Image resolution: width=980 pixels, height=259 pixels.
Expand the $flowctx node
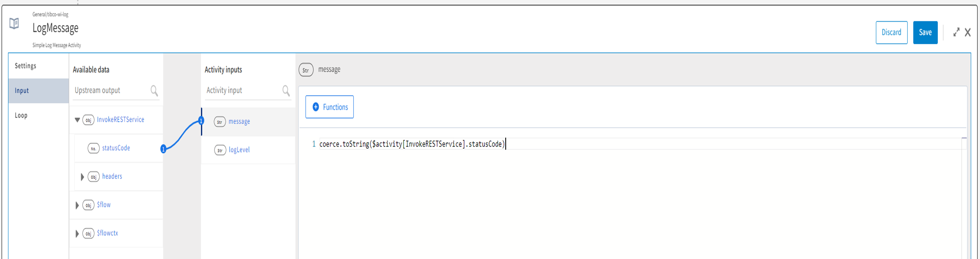77,233
